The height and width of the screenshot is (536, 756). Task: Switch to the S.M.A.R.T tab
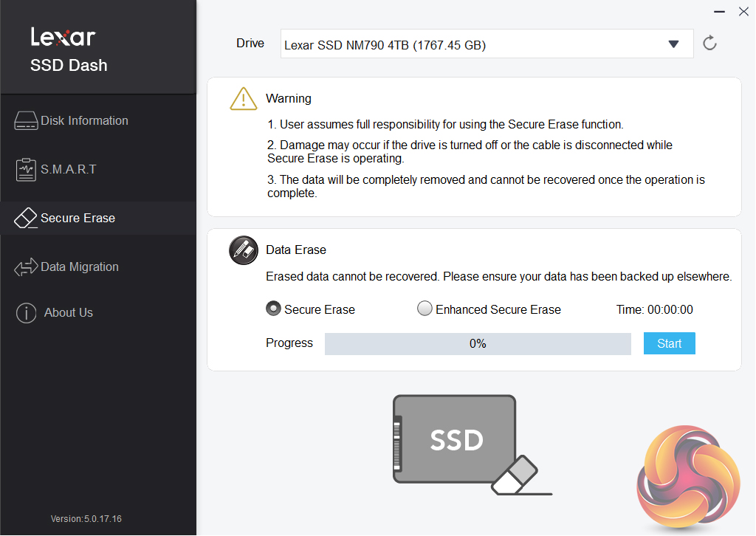tap(69, 170)
